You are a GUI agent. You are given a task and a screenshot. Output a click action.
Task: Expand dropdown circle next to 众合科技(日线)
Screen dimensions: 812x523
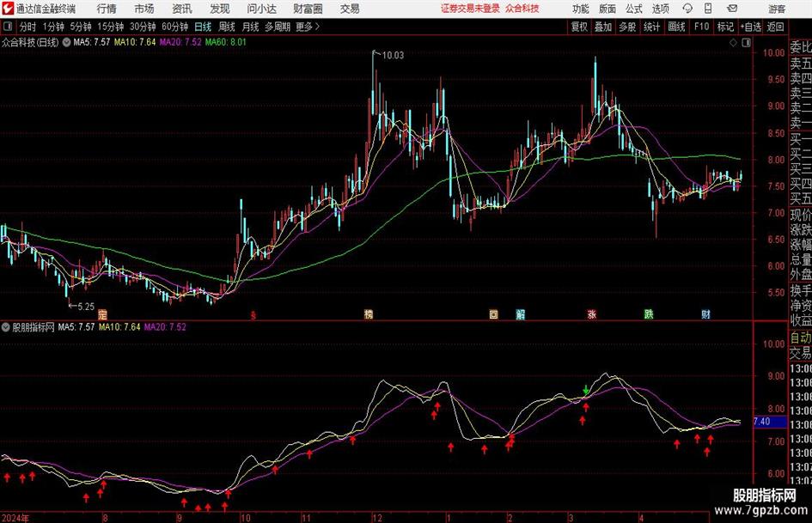(x=66, y=42)
